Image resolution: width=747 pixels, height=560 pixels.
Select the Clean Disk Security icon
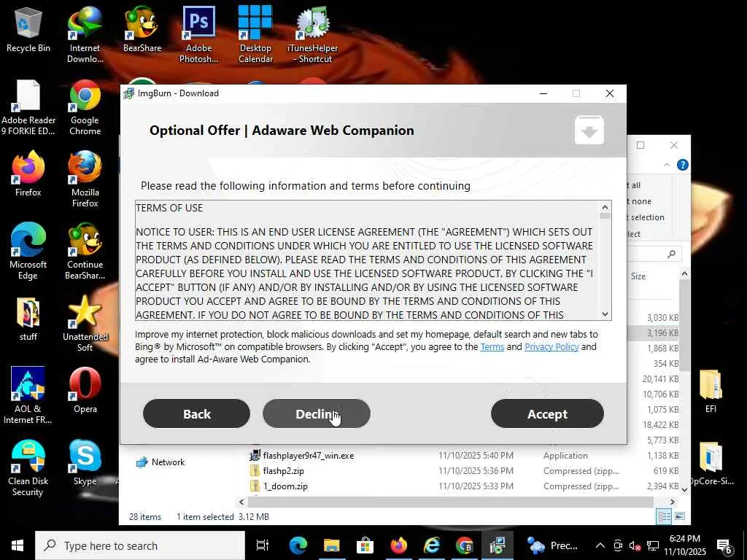28,468
